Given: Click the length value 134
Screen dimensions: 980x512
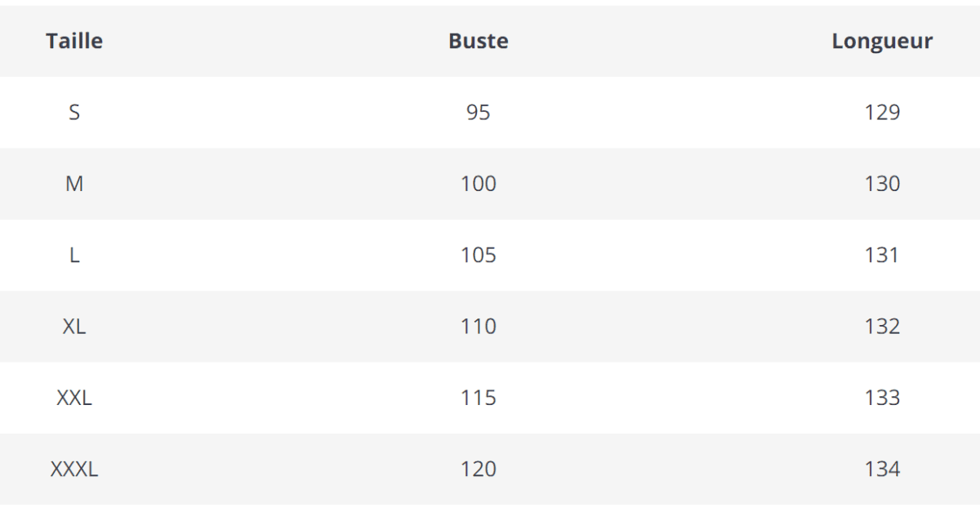Looking at the screenshot, I should [882, 470].
